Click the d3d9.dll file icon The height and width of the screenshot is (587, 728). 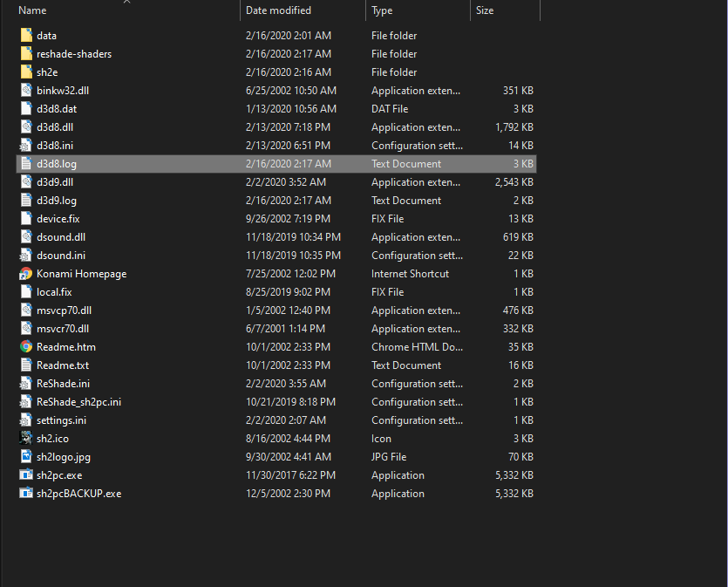[x=26, y=182]
